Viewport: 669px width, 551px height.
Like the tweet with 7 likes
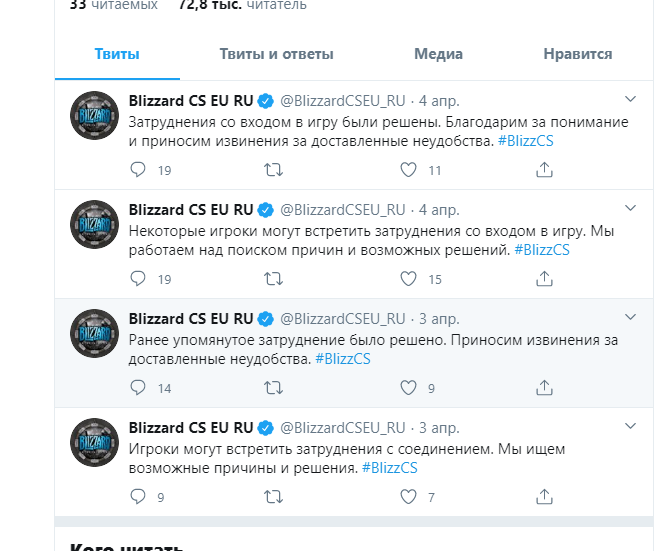[408, 496]
